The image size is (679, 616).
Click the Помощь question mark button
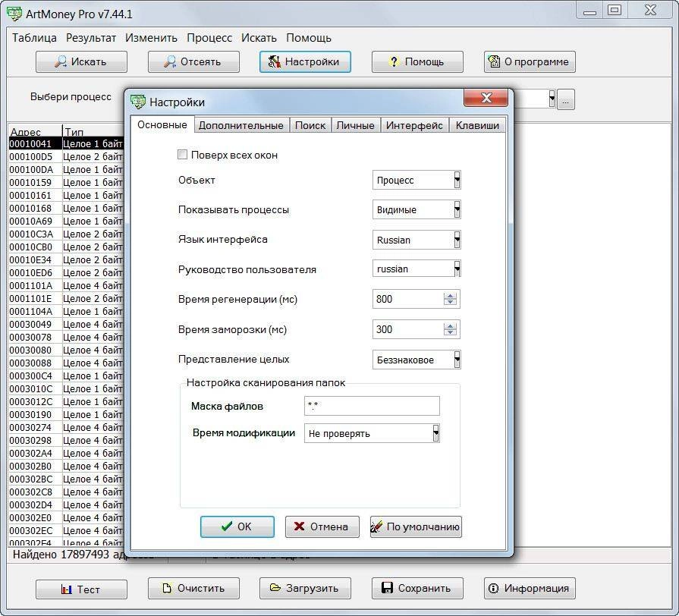(417, 62)
